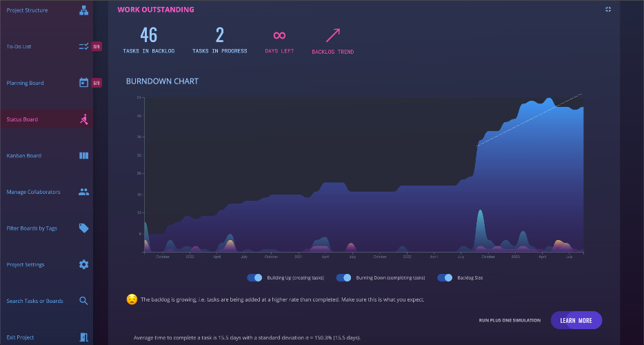
Task: Click the Filter Boards by Tags icon
Action: point(84,228)
